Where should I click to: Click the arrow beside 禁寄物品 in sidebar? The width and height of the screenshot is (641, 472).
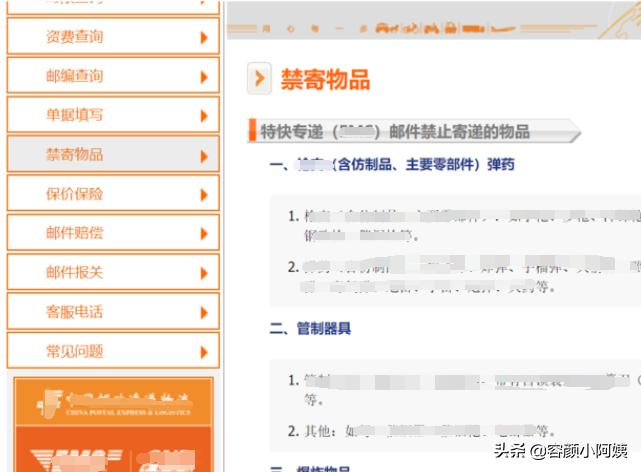(x=204, y=156)
